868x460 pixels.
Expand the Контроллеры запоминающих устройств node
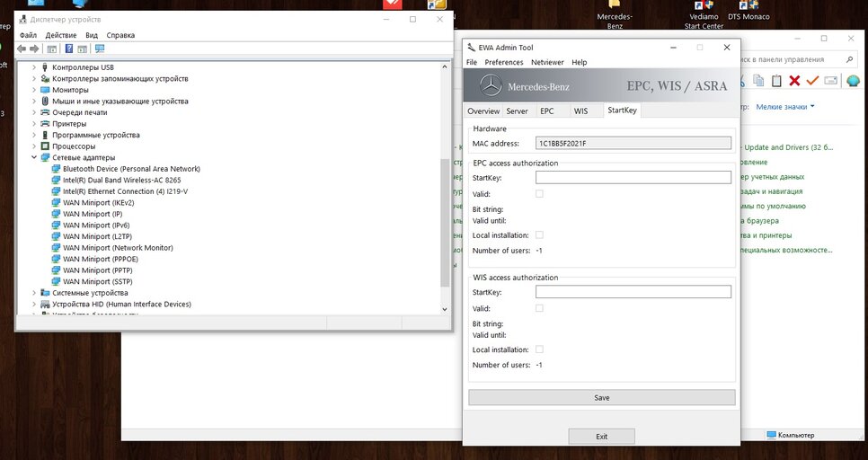34,78
